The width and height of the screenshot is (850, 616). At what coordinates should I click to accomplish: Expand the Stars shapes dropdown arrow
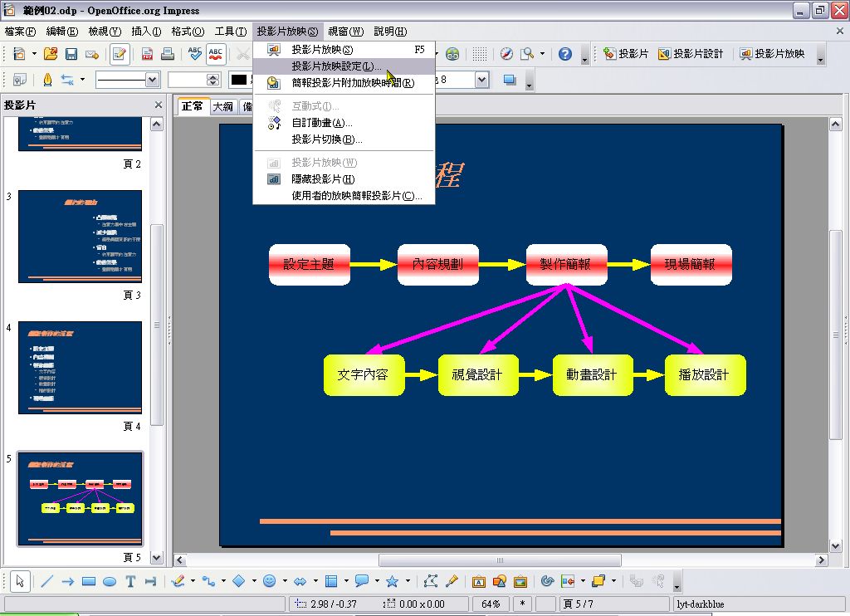coord(408,581)
